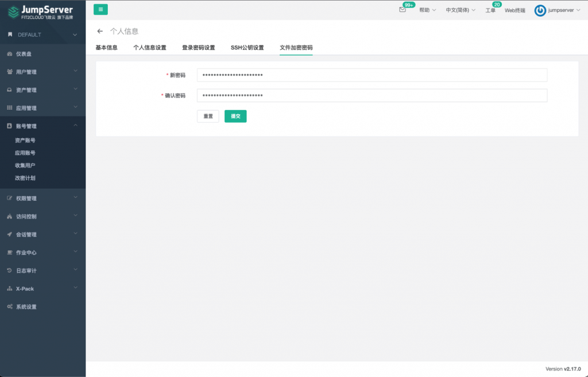Switch to 登录密码设置 tab
Screen dimensions: 588x377
coord(198,48)
